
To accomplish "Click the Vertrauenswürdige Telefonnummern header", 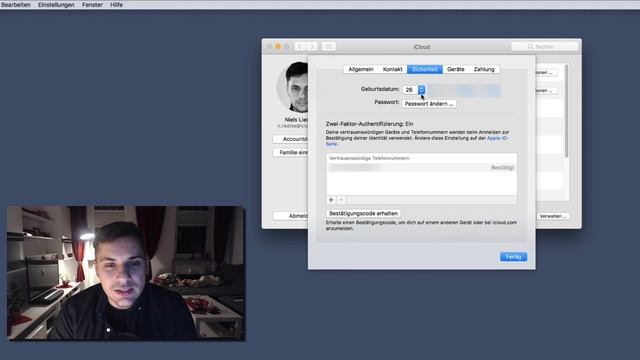I will pyautogui.click(x=369, y=158).
